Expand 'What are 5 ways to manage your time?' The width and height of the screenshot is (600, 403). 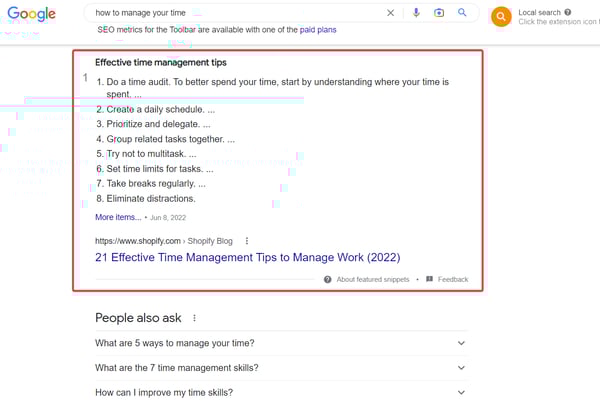click(x=461, y=343)
